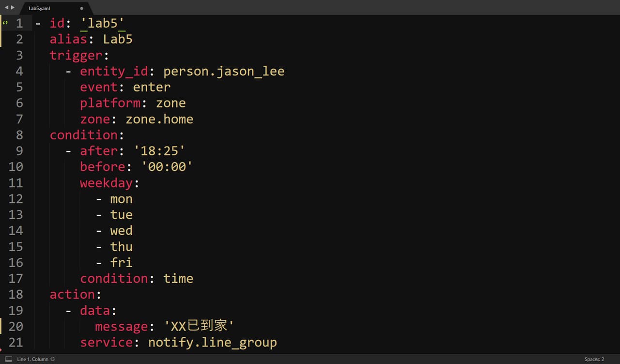Click the empty tab bar area beside Lab5.yaml
Viewport: 620px width, 364px height.
(x=354, y=8)
